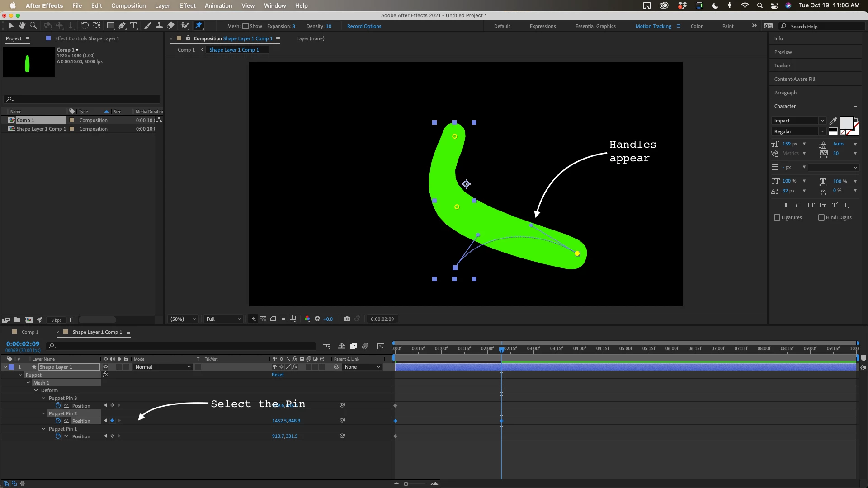The image size is (868, 488).
Task: Click the white fill color swatch
Action: [x=846, y=122]
